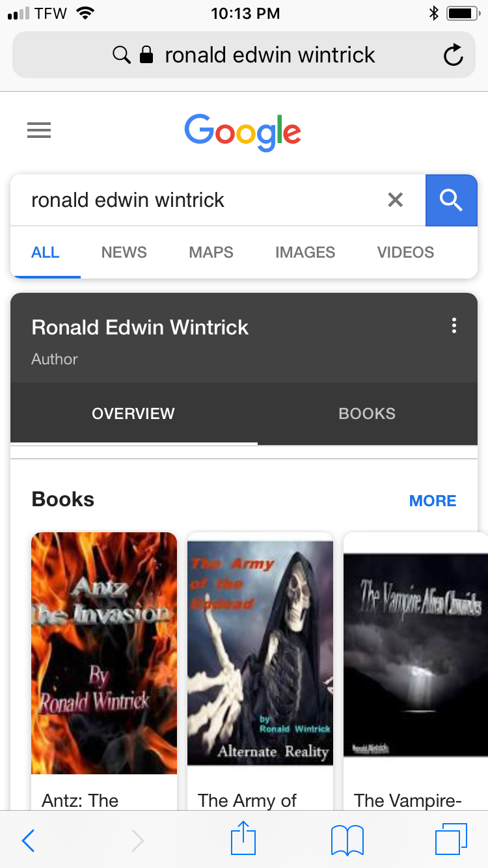Open the Antz: The Invasion book cover
Image resolution: width=488 pixels, height=868 pixels.
pyautogui.click(x=104, y=653)
